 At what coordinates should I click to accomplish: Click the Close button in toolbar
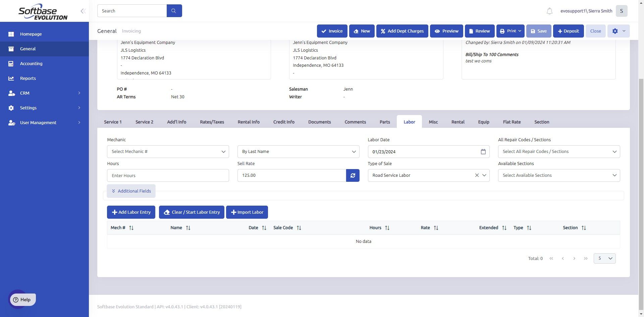coord(595,31)
